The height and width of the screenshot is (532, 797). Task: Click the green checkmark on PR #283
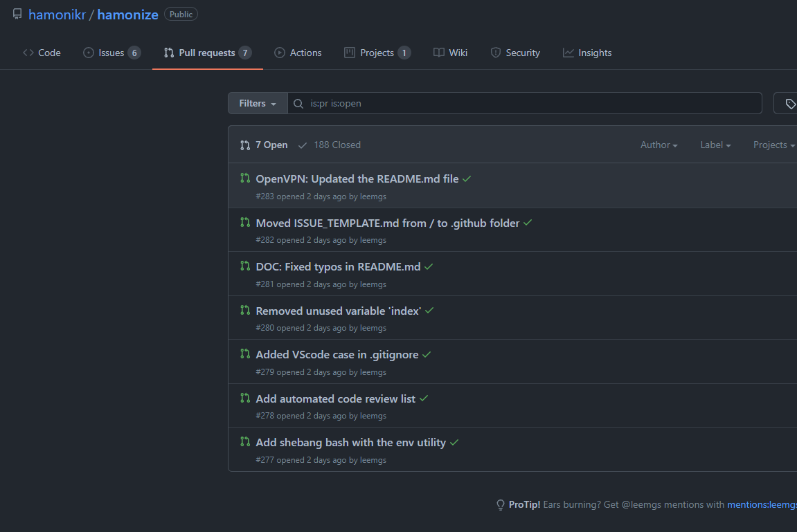(467, 179)
